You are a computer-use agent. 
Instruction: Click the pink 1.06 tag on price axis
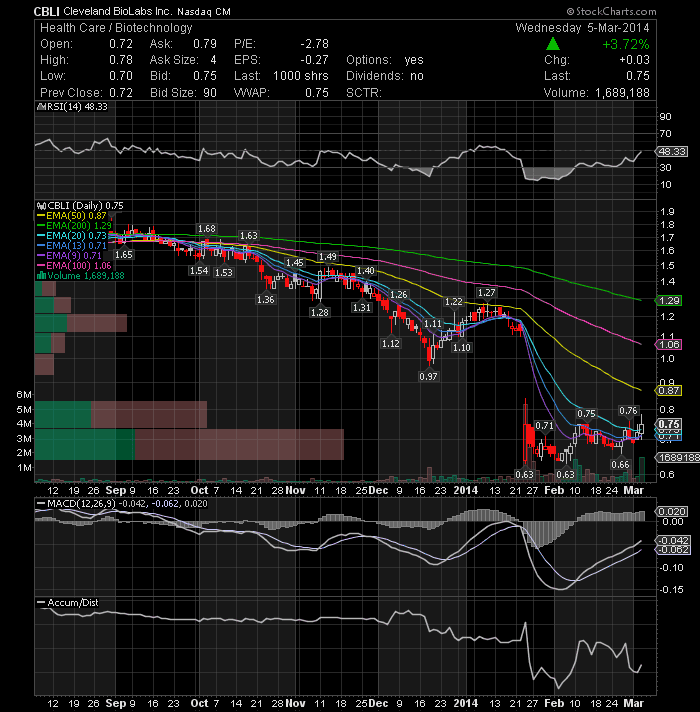(668, 345)
